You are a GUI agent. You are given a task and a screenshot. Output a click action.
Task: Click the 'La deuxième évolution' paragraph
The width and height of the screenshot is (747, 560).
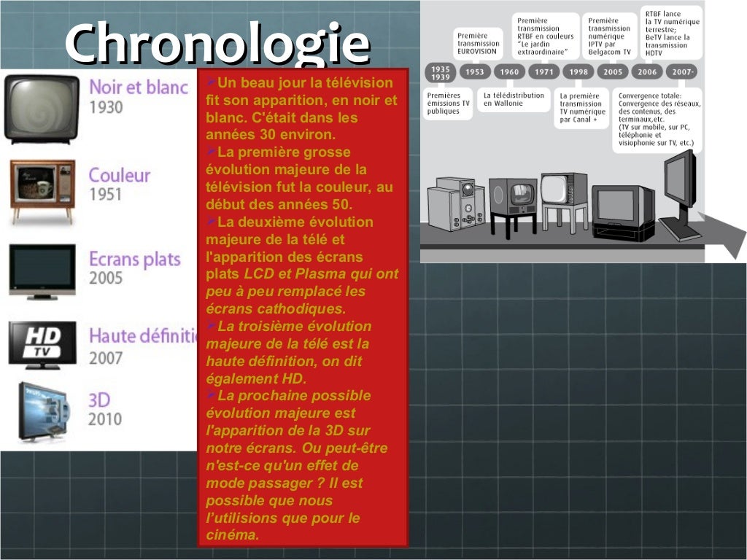[x=302, y=265]
